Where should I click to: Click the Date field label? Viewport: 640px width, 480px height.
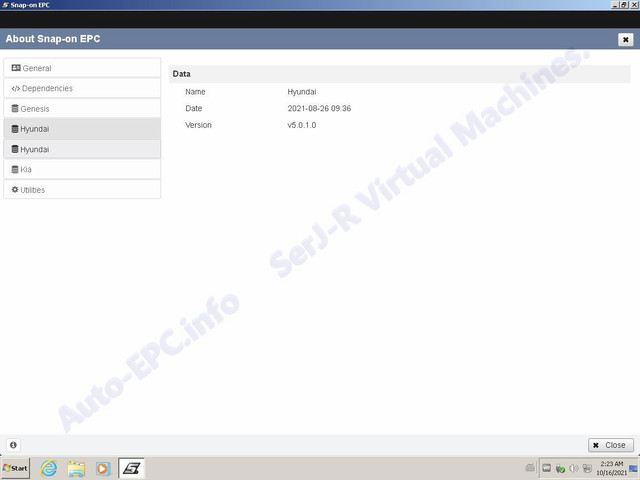(193, 109)
